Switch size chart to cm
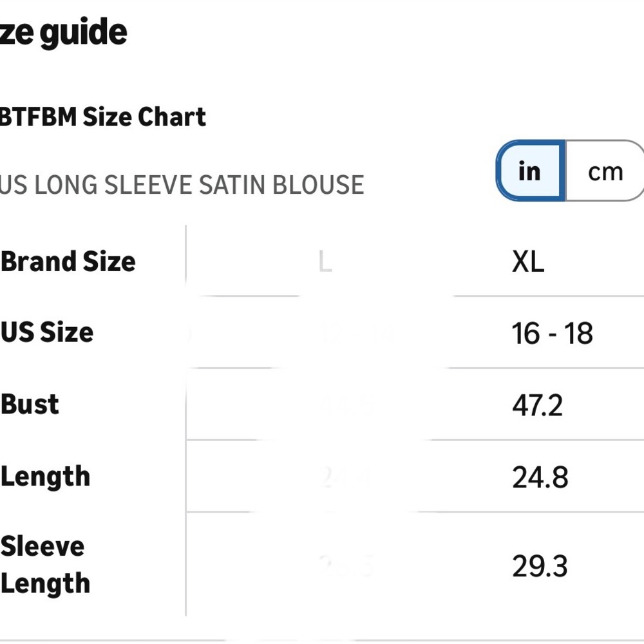This screenshot has width=644, height=644. 605,171
